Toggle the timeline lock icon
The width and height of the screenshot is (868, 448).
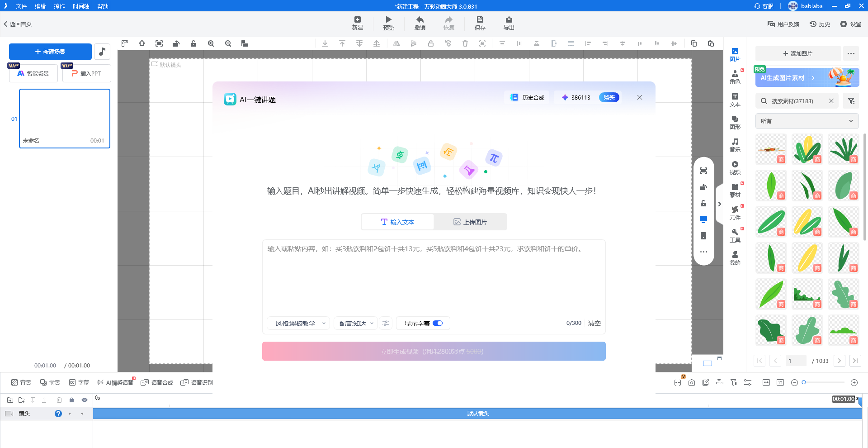(x=71, y=400)
